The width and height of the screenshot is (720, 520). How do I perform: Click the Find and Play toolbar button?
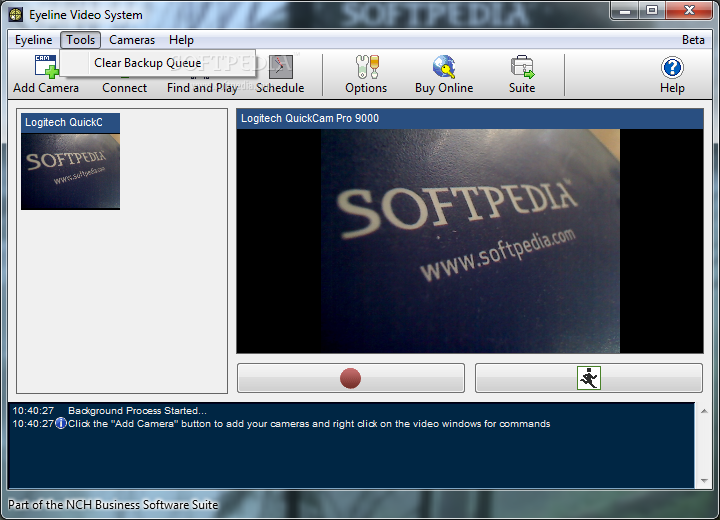[202, 88]
